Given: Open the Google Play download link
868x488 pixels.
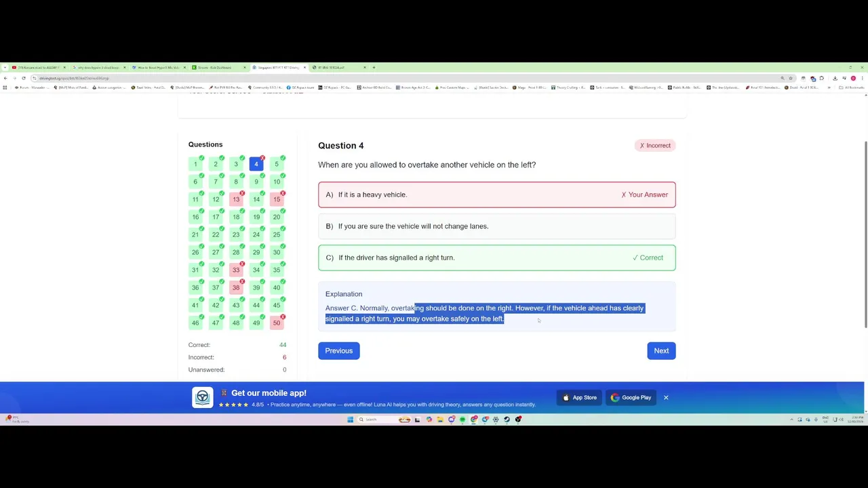Looking at the screenshot, I should coord(631,397).
